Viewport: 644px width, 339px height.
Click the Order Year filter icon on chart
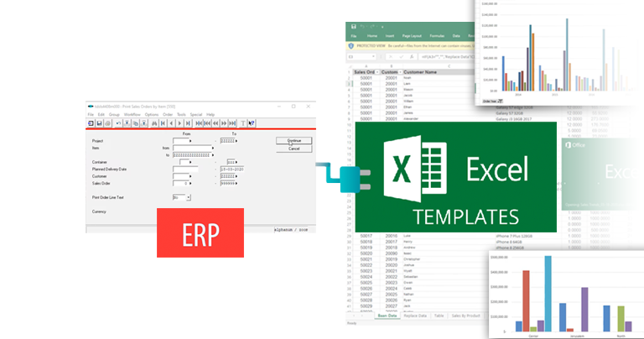point(500,101)
